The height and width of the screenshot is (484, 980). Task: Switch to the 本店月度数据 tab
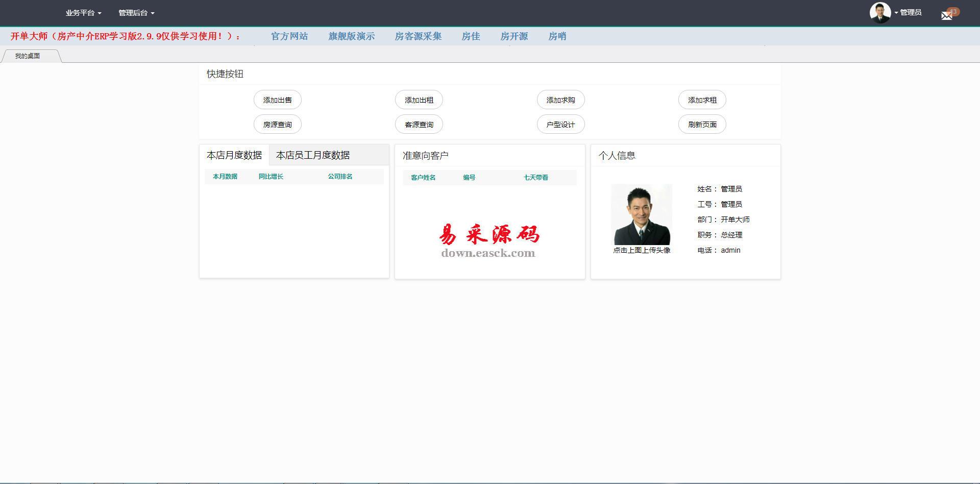pyautogui.click(x=234, y=155)
